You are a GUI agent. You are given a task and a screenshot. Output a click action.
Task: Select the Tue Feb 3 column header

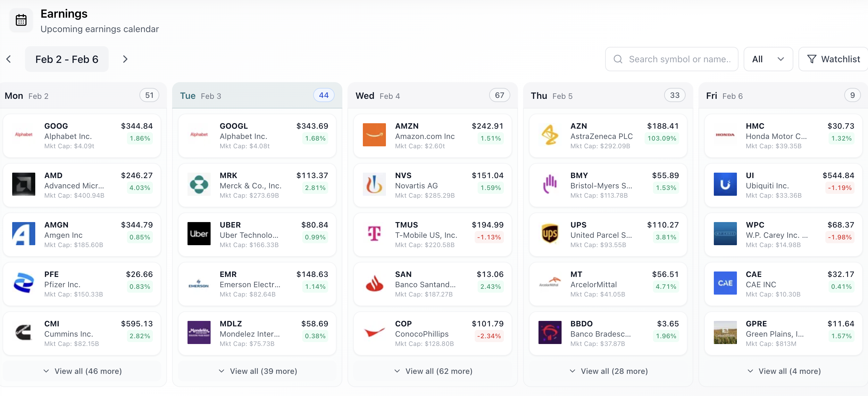(257, 96)
